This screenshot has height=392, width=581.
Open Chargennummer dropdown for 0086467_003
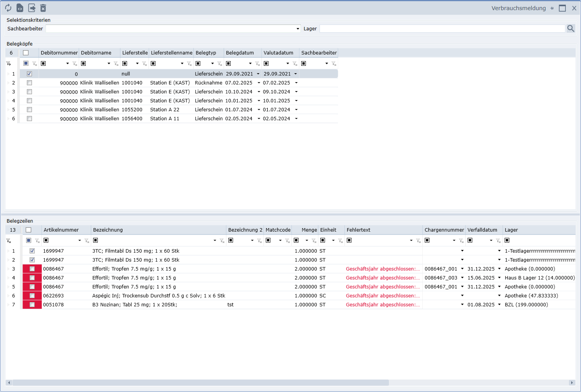pyautogui.click(x=462, y=278)
